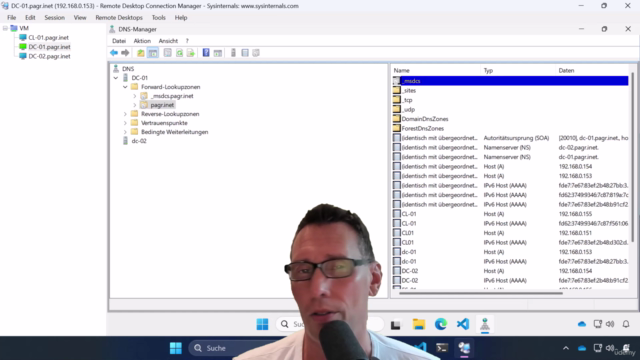Select DC-02.pagr.inet in RDCMan tree

click(49, 56)
